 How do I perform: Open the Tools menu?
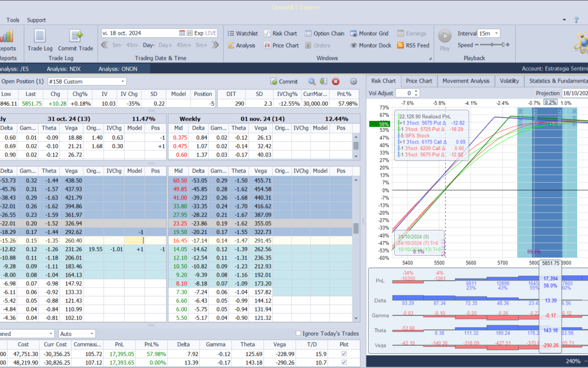13,20
